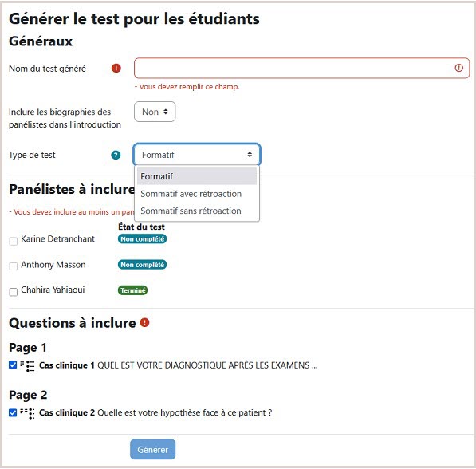Click the red required icon beside Questions à inclure
The image size is (476, 469).
pyautogui.click(x=144, y=322)
